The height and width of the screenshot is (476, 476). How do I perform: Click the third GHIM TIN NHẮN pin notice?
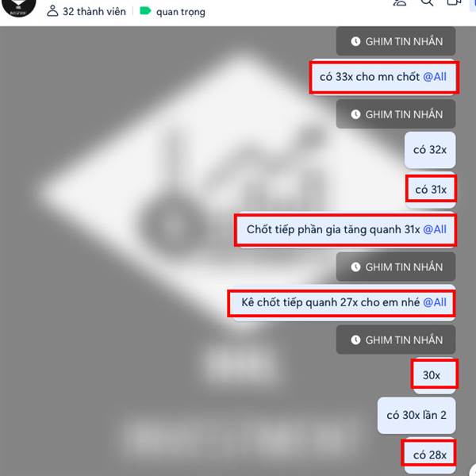coord(396,267)
